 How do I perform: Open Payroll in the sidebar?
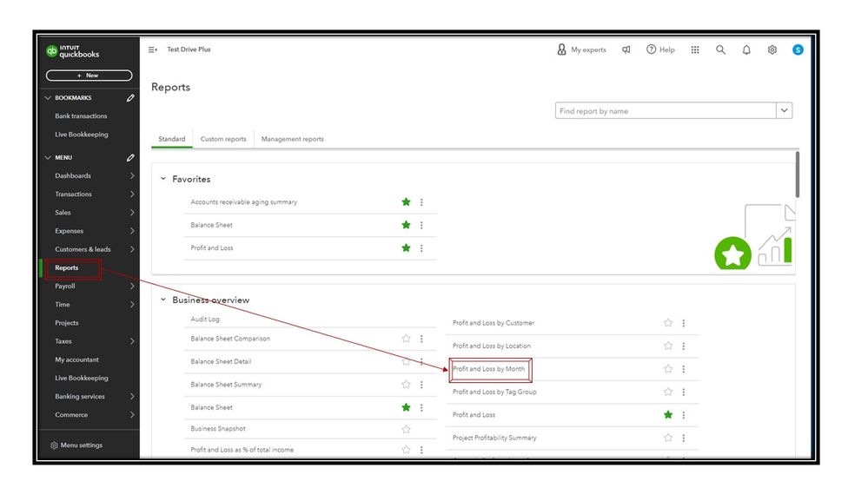pos(65,286)
